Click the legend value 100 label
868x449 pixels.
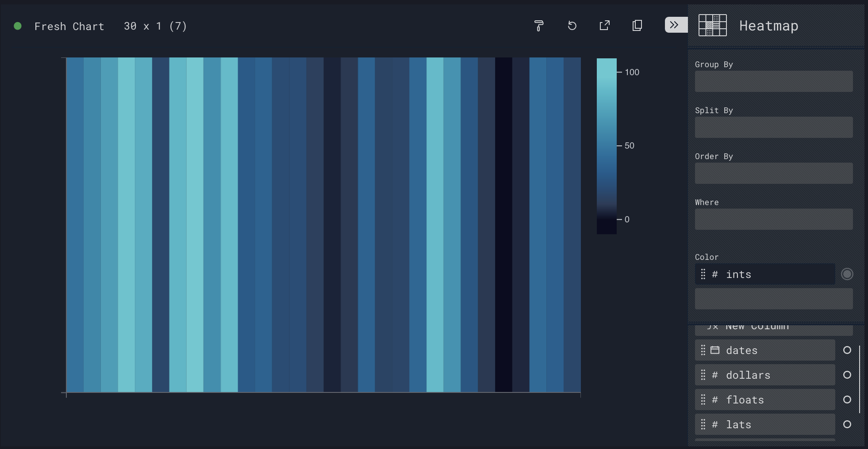(632, 72)
